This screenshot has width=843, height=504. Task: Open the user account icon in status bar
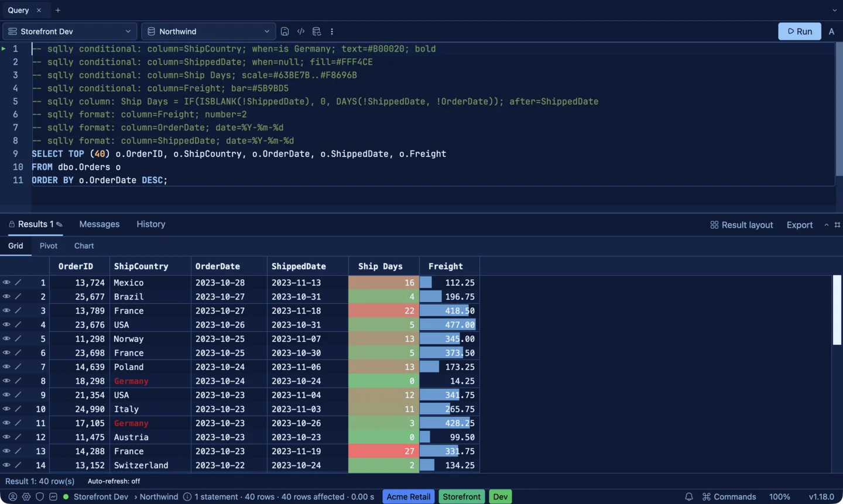13,496
